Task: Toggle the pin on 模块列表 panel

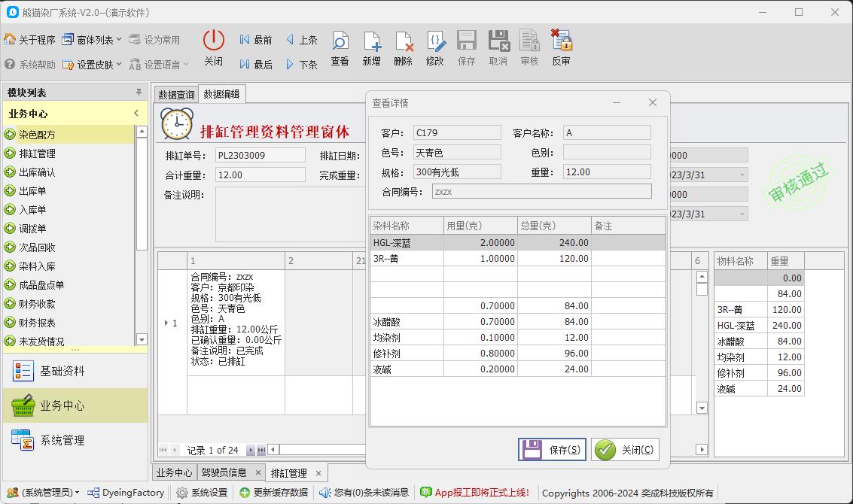Action: pyautogui.click(x=138, y=93)
